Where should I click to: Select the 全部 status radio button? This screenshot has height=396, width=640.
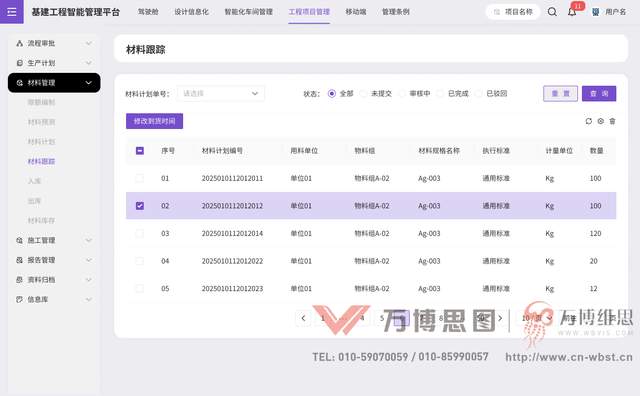pos(331,93)
